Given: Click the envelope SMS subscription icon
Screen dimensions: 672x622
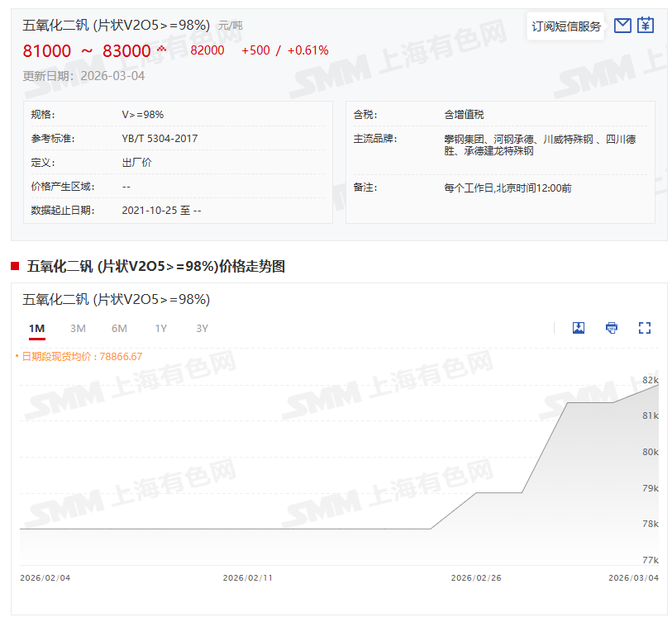Looking at the screenshot, I should click(x=622, y=26).
